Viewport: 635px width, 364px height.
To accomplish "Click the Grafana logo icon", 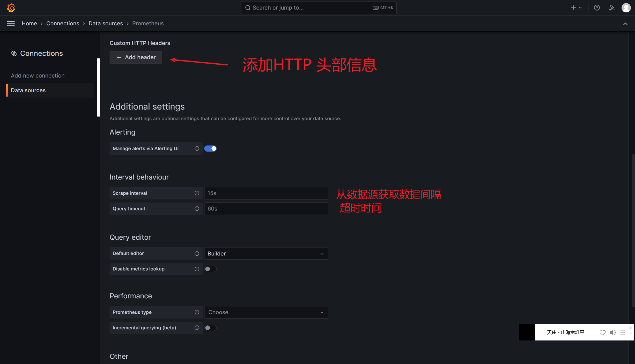I will 11,8.
